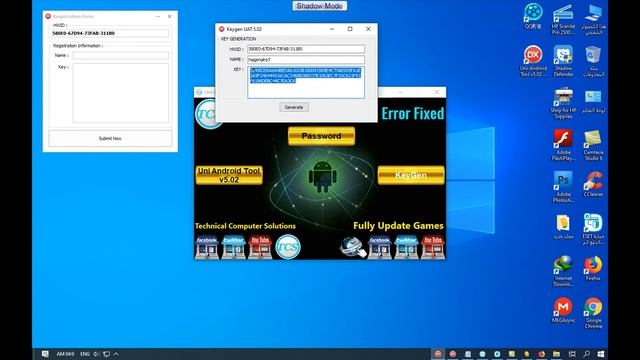This screenshot has width=640, height=360.
Task: Open Google Chrome desktop shortcut
Action: [x=593, y=313]
